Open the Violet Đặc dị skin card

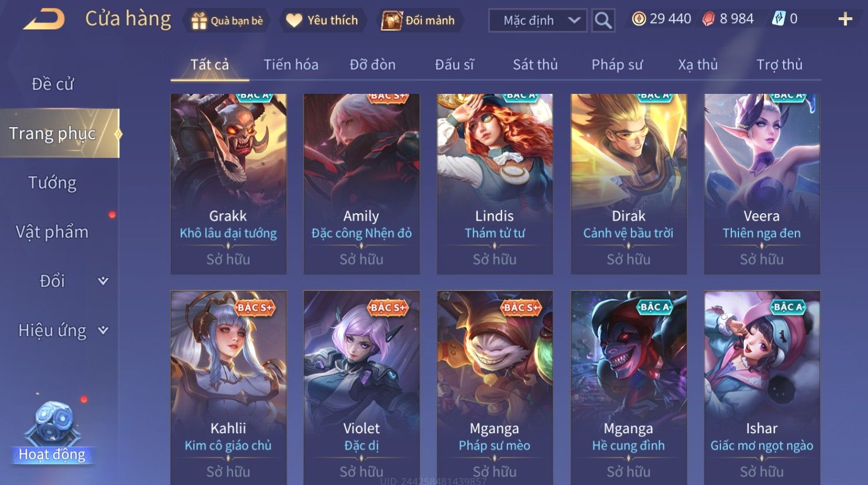[361, 387]
